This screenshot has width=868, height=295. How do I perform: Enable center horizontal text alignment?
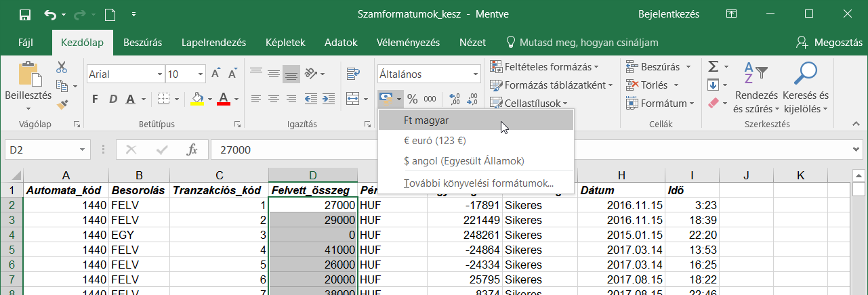(274, 99)
